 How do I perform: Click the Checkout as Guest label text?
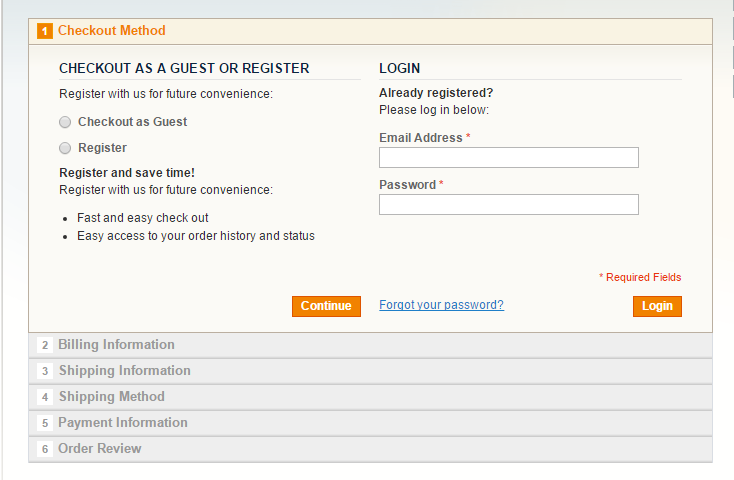tap(132, 122)
